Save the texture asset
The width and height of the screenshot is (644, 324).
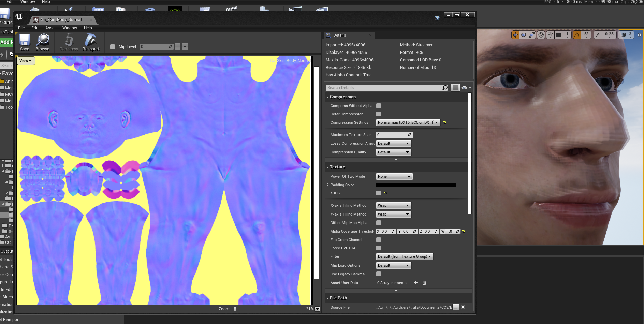coord(25,43)
